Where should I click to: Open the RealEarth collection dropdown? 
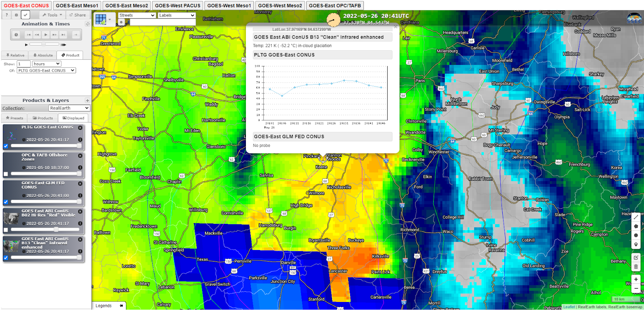(x=69, y=108)
